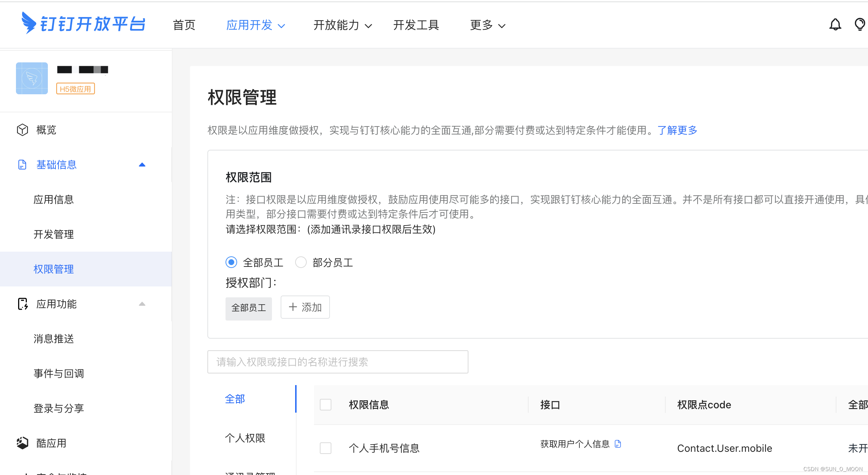
Task: Click the lightbulb help icon
Action: tap(860, 25)
